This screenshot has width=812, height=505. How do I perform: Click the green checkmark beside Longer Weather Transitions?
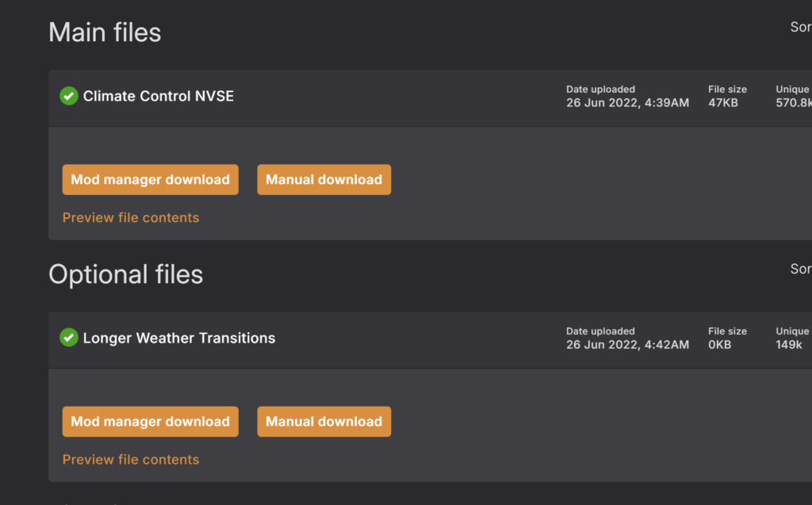[x=69, y=338]
